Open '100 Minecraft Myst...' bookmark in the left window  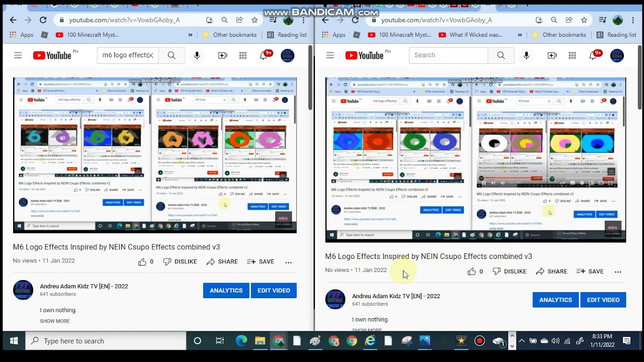pyautogui.click(x=88, y=35)
